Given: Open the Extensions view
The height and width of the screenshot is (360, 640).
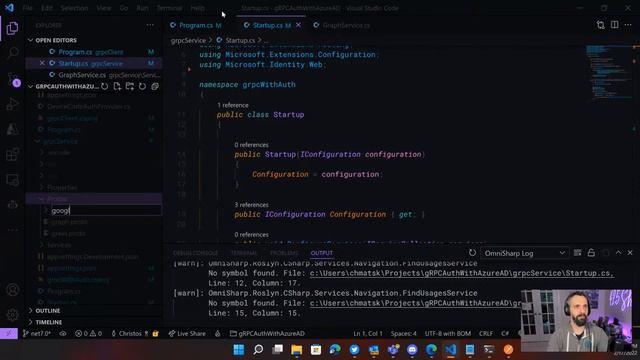Looking at the screenshot, I should pyautogui.click(x=12, y=155).
